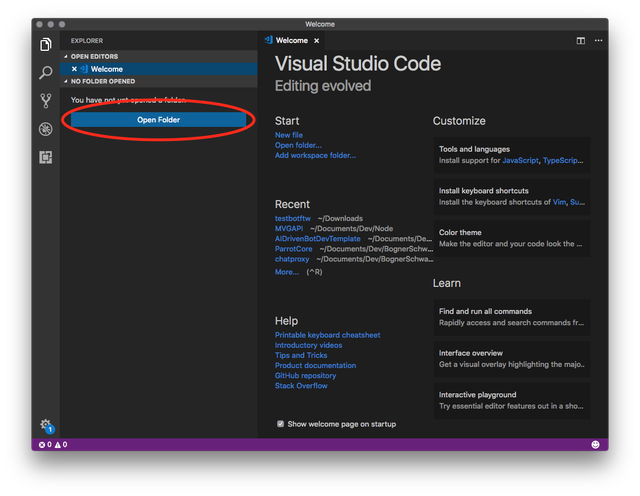Viewport: 640px width, 496px height.
Task: Click the feedback smiley in status bar
Action: (x=595, y=444)
